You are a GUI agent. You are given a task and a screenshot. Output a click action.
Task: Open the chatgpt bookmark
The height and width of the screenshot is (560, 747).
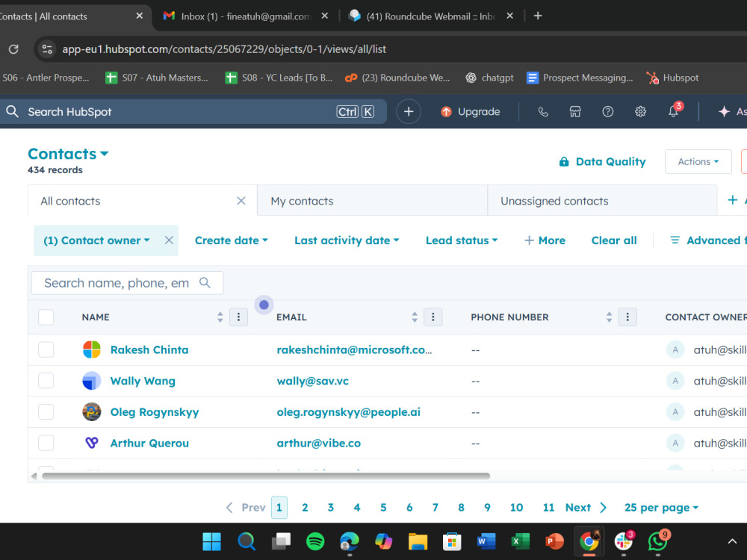point(490,78)
